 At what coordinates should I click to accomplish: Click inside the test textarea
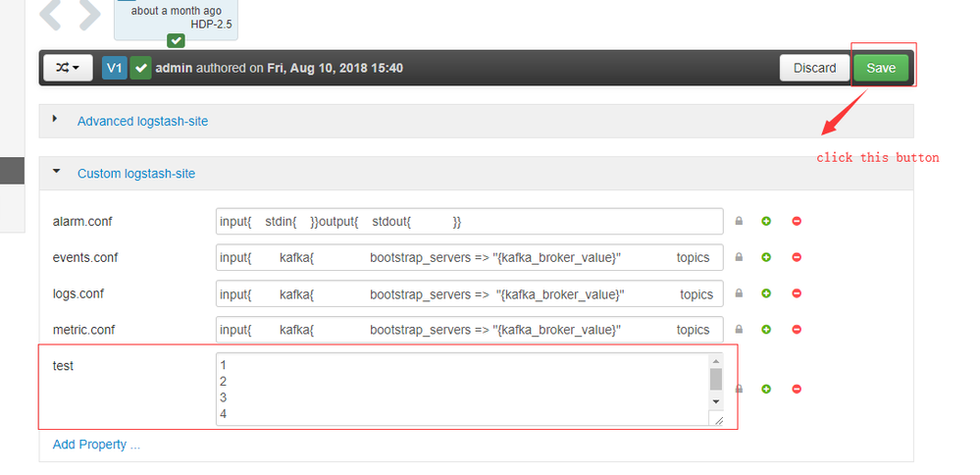[x=462, y=390]
